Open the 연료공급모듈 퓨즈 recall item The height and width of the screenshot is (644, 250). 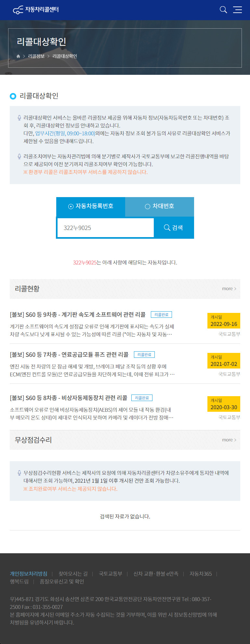tap(69, 355)
